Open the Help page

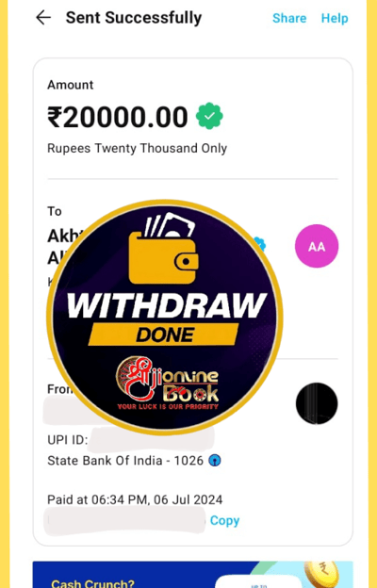(335, 18)
